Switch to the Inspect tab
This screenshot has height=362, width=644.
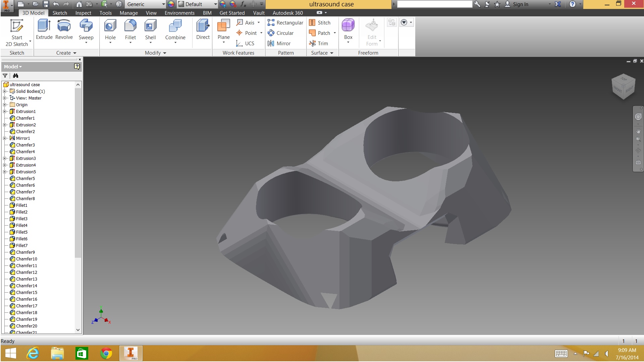(x=83, y=13)
